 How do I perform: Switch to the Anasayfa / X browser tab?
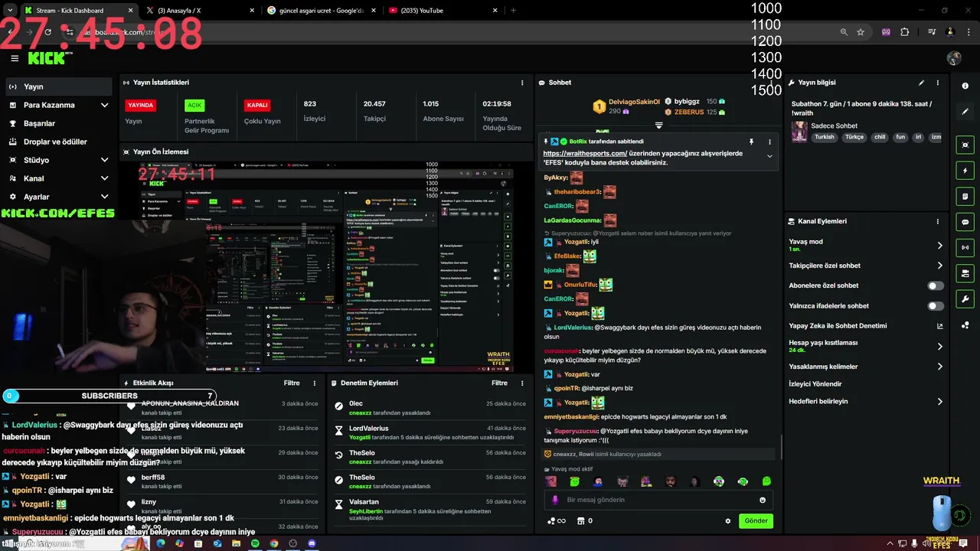199,11
